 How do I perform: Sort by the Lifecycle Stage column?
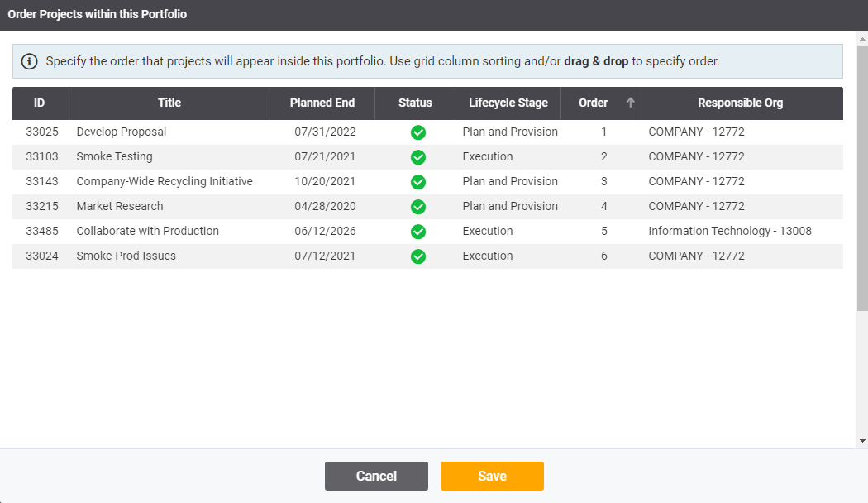(x=508, y=103)
